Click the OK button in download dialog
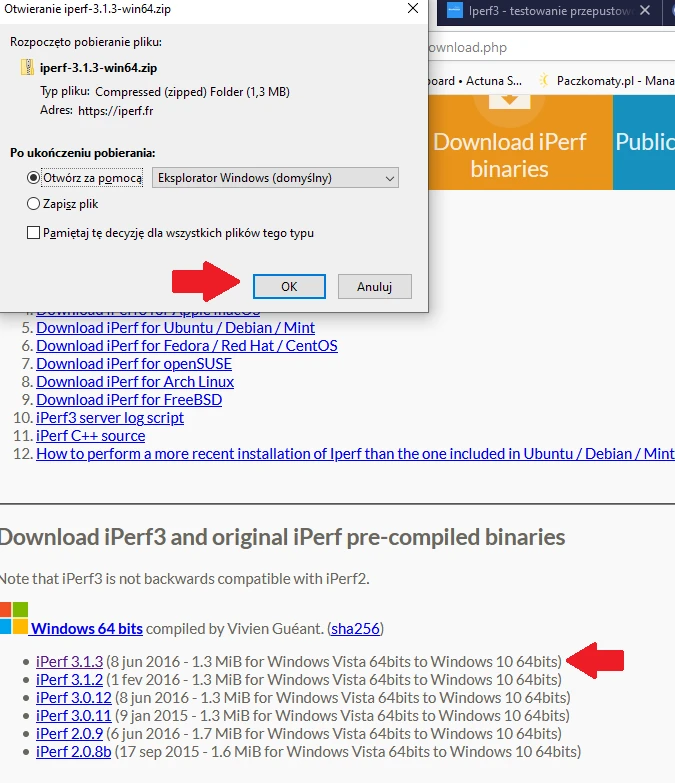 point(289,287)
